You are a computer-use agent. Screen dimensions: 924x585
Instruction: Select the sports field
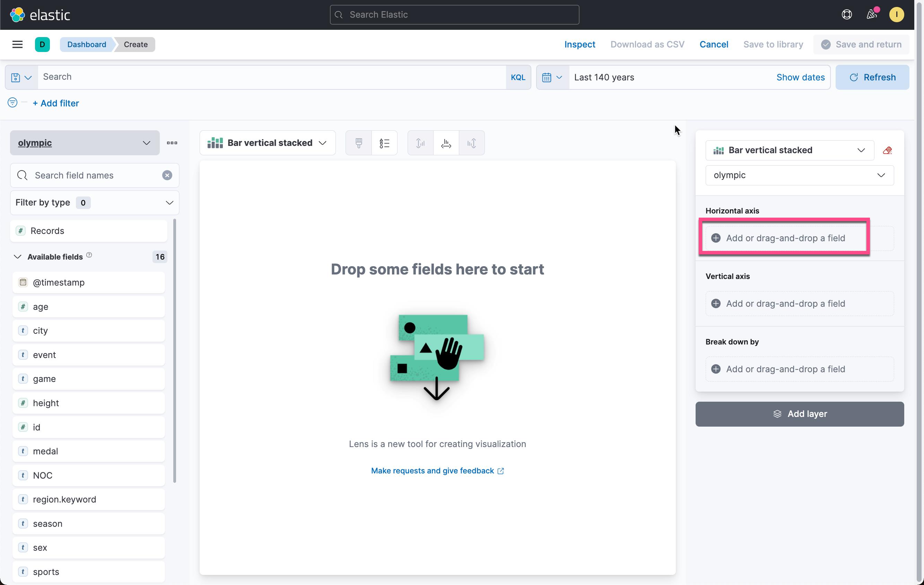(x=89, y=572)
